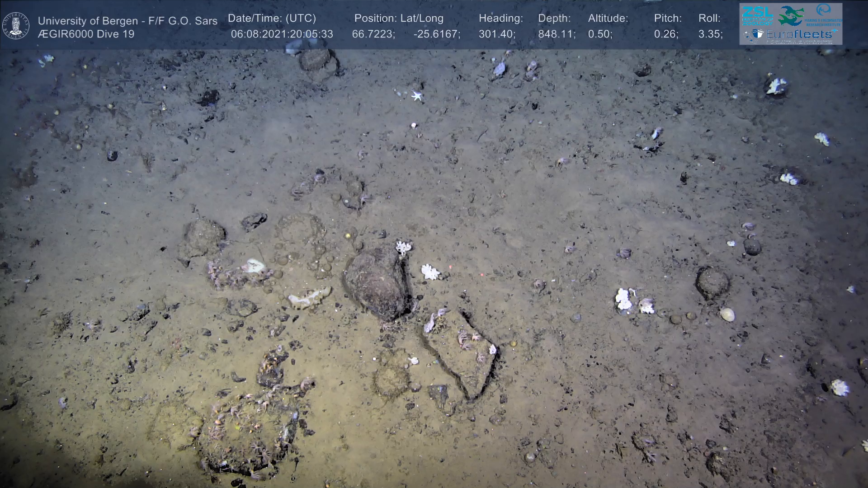The image size is (868, 488).
Task: Click the University of Bergen - F/F G.O. Sars title
Action: (127, 21)
